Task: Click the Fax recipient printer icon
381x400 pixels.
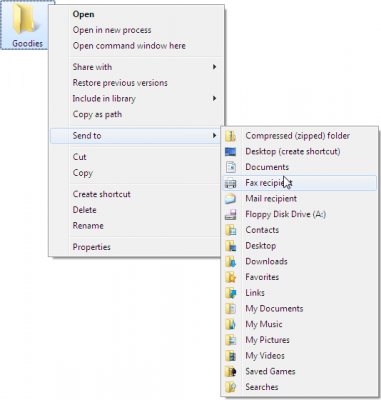Action: pyautogui.click(x=230, y=183)
